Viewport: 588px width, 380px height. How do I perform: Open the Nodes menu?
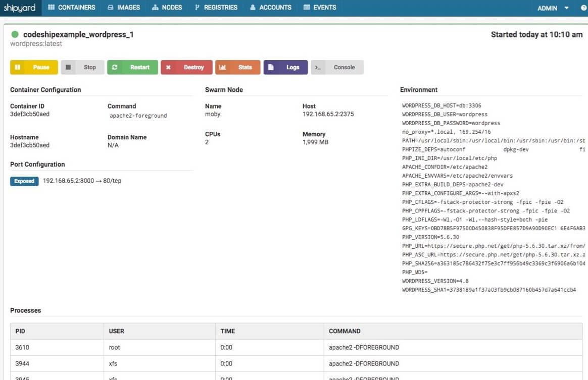click(x=167, y=8)
